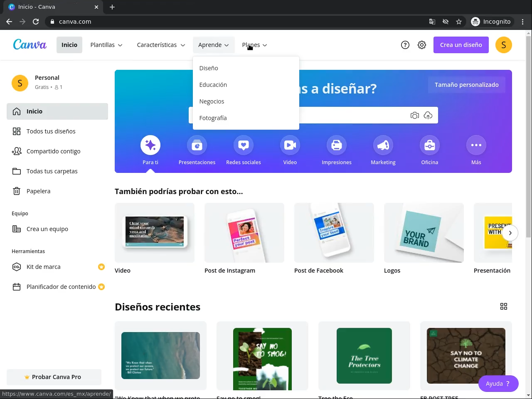
Task: Click the Kit de marca crown badge
Action: pos(101,267)
